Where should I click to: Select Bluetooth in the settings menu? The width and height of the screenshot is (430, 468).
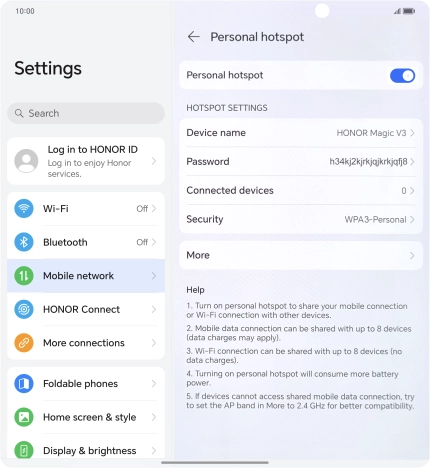(x=86, y=242)
